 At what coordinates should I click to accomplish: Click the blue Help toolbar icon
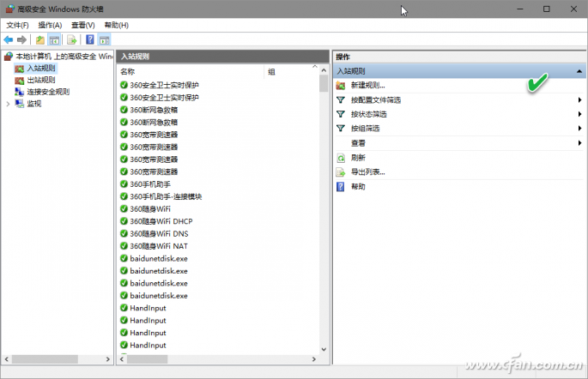[90, 39]
